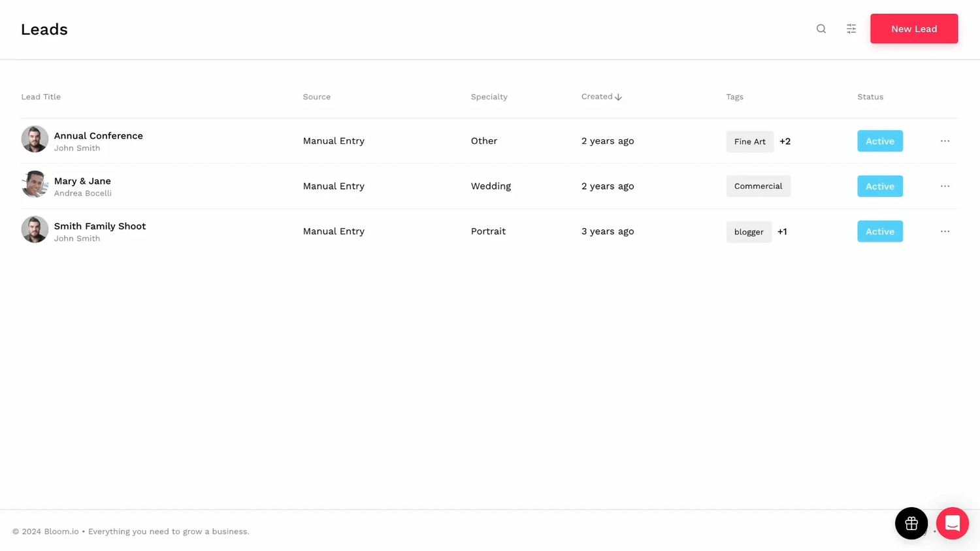The height and width of the screenshot is (551, 980).
Task: Open the actions menu for Annual Conference
Action: [x=945, y=141]
